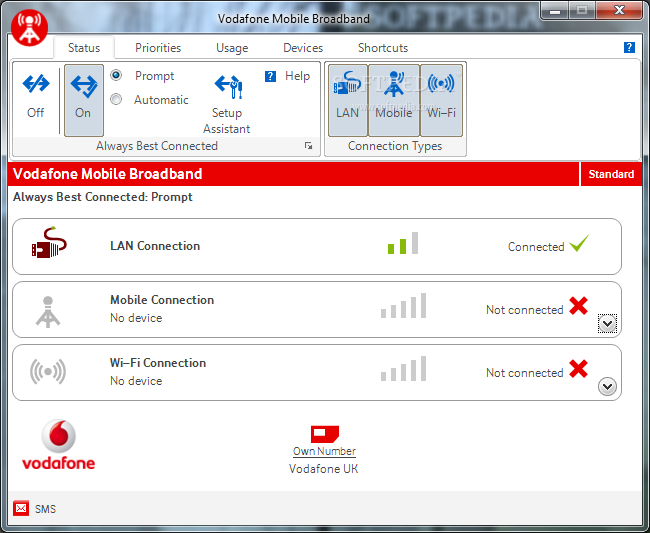This screenshot has height=533, width=650.
Task: Open the Usage tab
Action: point(232,48)
